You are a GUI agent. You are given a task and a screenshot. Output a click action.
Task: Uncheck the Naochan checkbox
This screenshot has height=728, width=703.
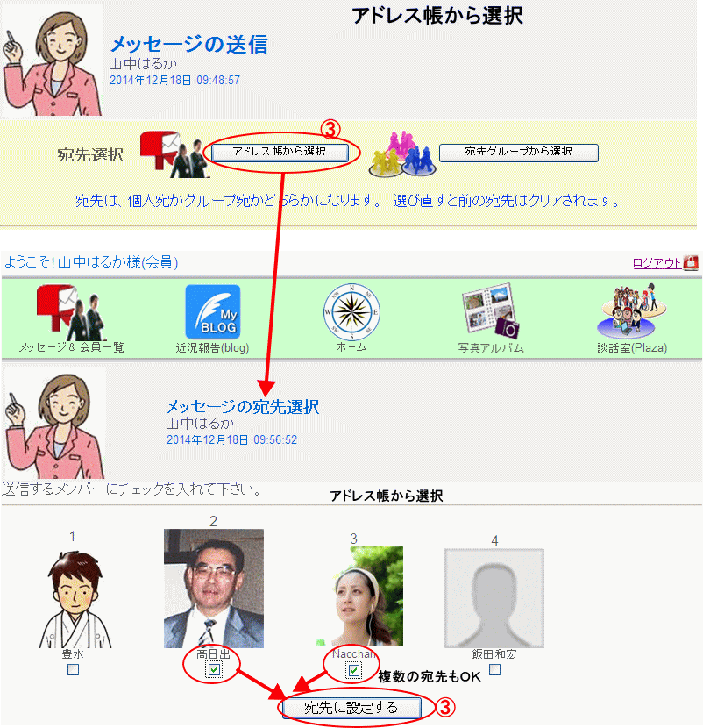(x=353, y=670)
